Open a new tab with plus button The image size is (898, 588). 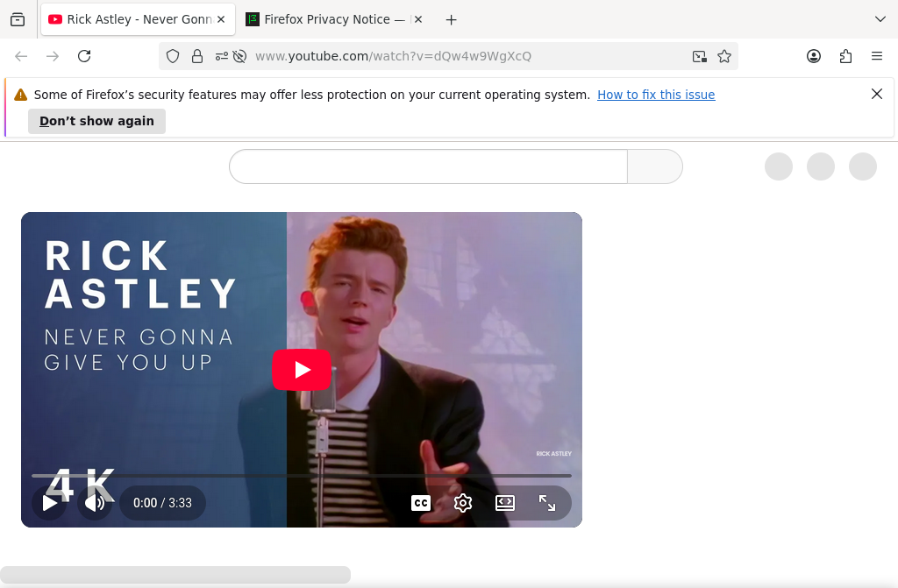[452, 20]
